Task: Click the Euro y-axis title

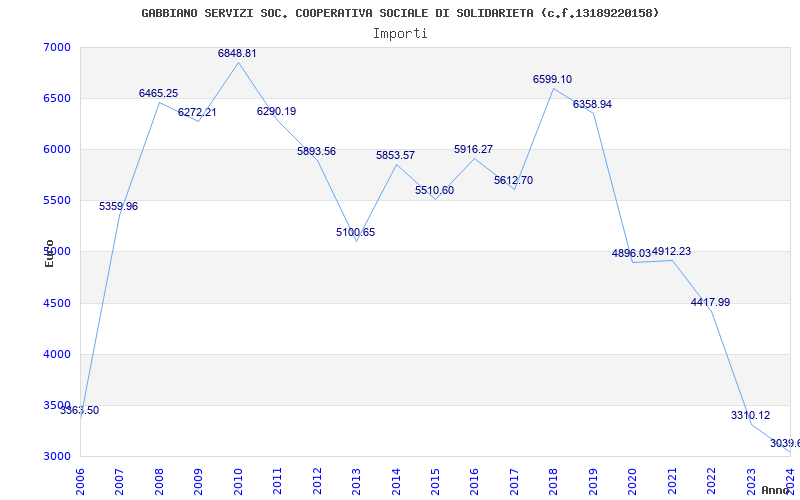Action: point(49,254)
